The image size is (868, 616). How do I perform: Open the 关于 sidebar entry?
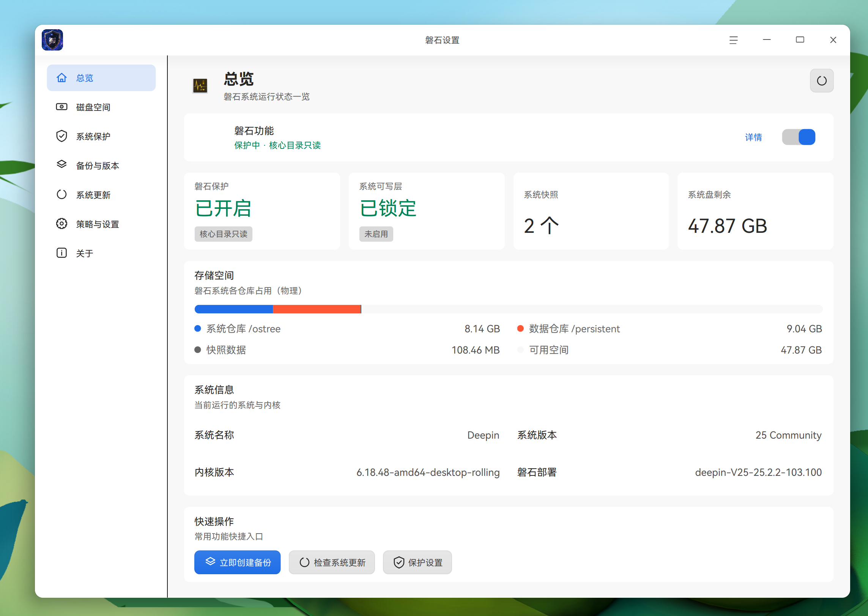point(101,253)
